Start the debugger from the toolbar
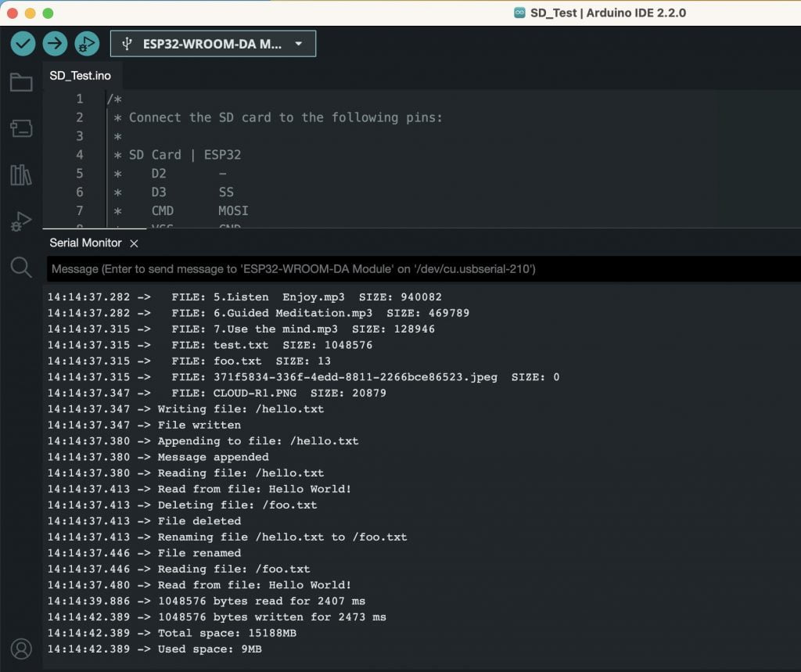The width and height of the screenshot is (801, 672). tap(87, 44)
